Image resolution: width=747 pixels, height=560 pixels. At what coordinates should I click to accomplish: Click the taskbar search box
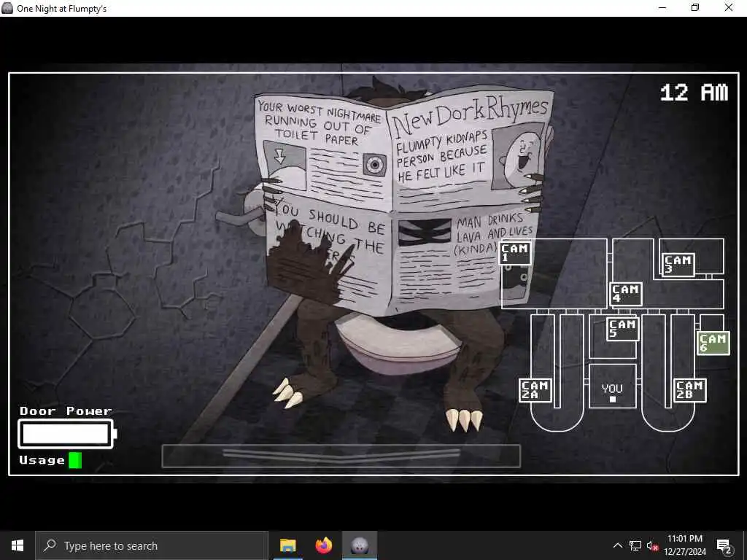pos(152,545)
